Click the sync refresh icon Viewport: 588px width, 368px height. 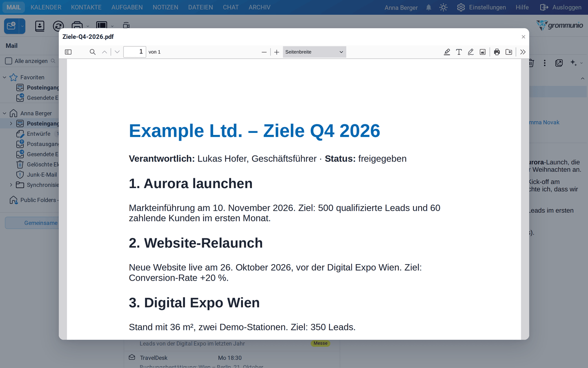(x=58, y=26)
